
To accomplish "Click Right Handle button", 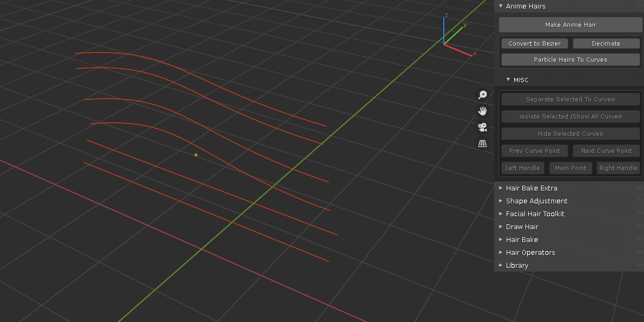I will (x=618, y=168).
